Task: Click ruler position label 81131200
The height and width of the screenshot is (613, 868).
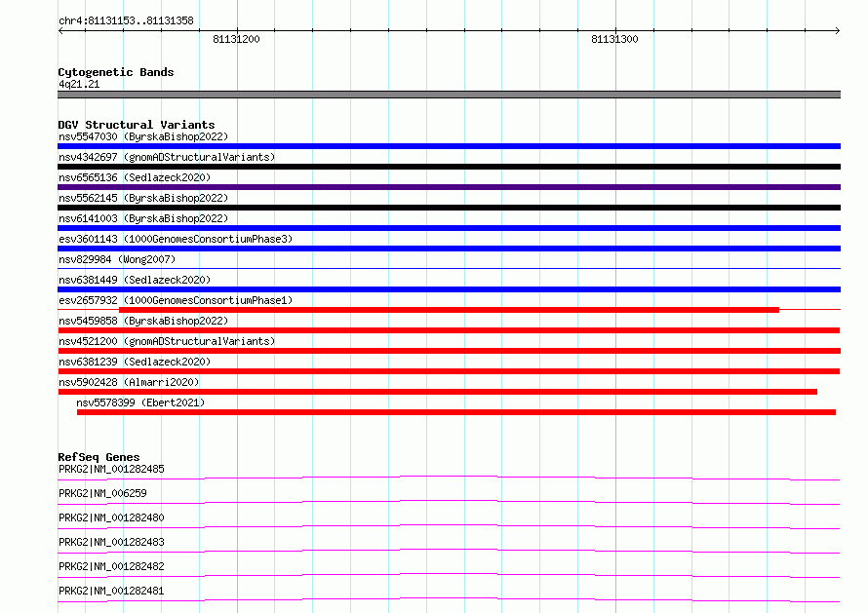Action: pyautogui.click(x=236, y=39)
